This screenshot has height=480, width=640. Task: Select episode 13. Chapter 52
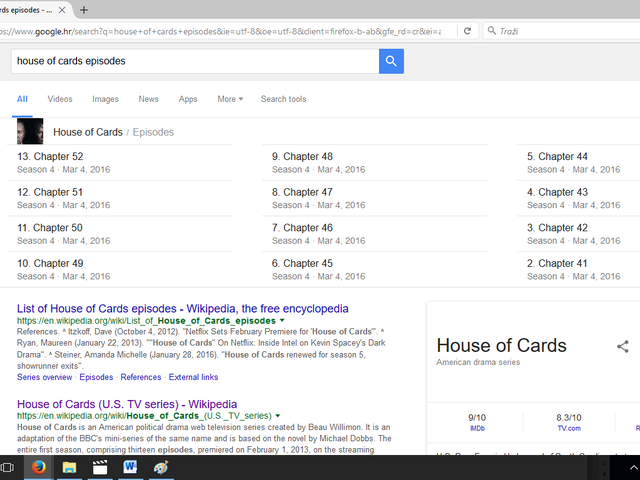pos(120,162)
